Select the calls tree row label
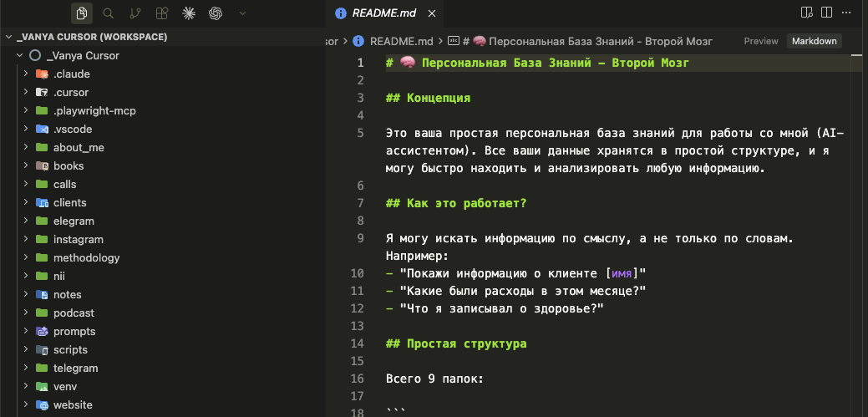Image resolution: width=868 pixels, height=417 pixels. [65, 185]
